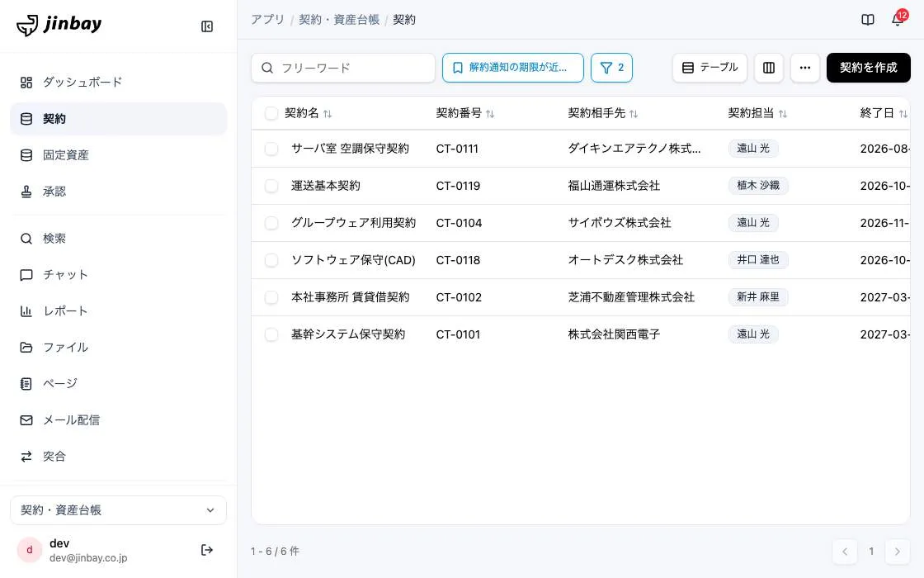This screenshot has width=924, height=578.
Task: Go to previous page arrow
Action: click(845, 552)
